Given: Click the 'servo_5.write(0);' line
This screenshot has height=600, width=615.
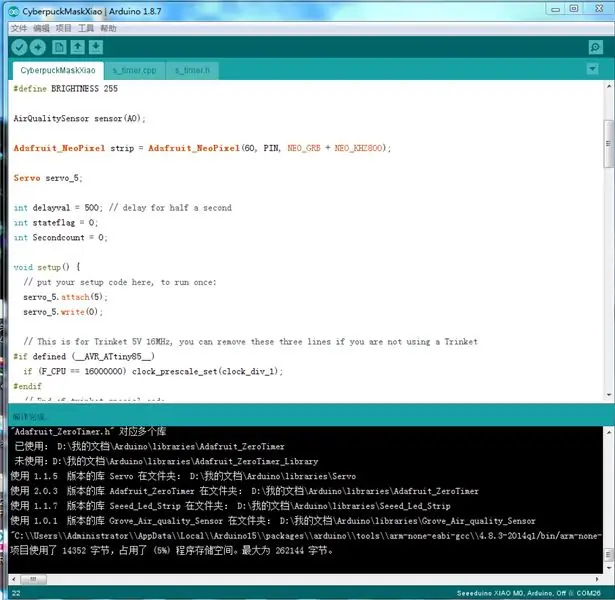Looking at the screenshot, I should (x=63, y=312).
